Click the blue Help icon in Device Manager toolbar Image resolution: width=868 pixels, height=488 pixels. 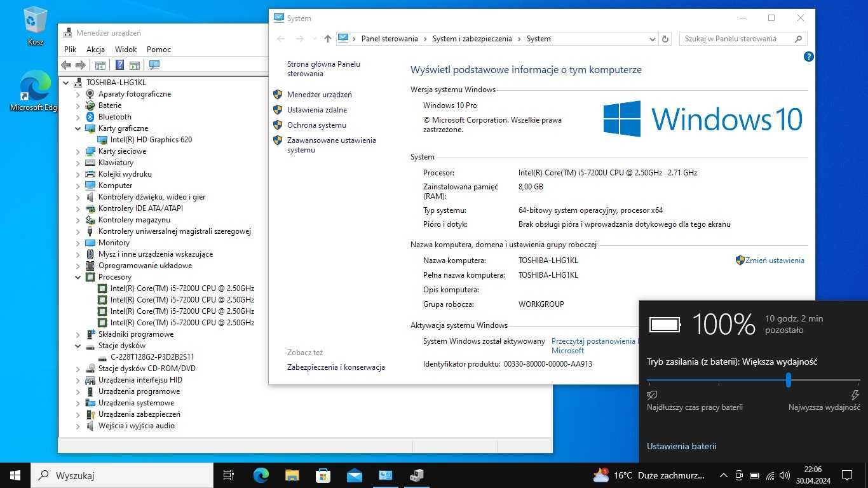[x=119, y=65]
